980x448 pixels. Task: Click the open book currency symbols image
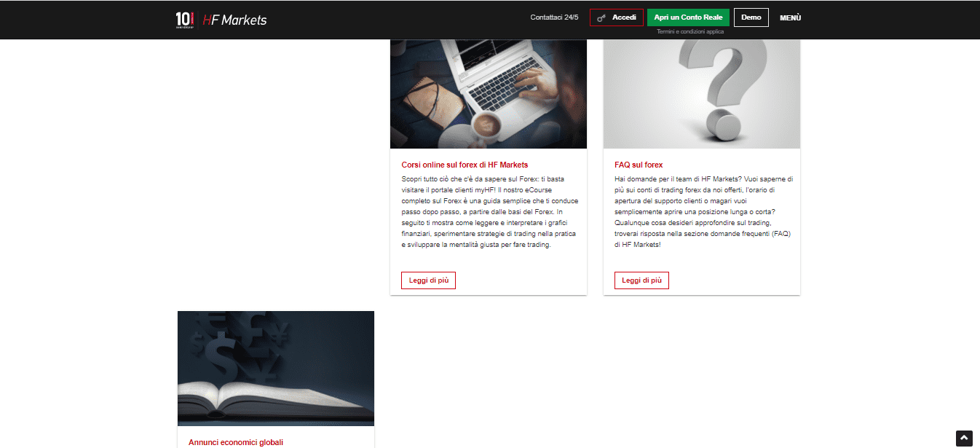click(x=276, y=369)
